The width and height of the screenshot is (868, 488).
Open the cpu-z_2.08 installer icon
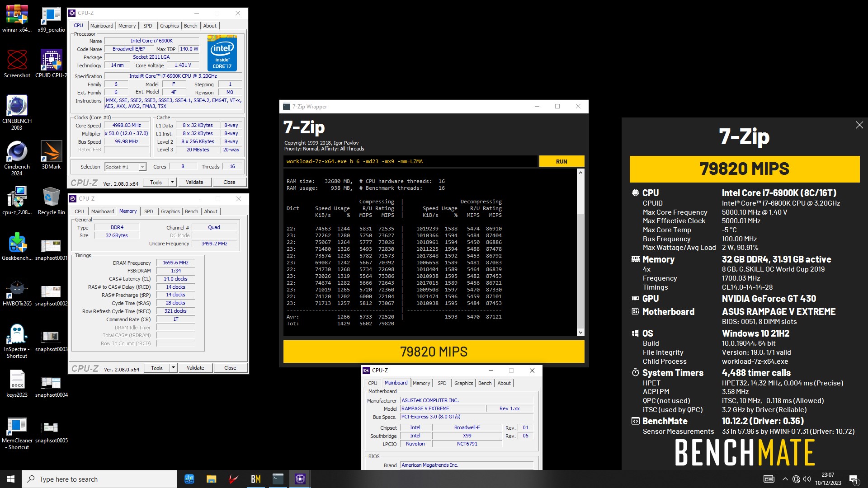(x=17, y=201)
